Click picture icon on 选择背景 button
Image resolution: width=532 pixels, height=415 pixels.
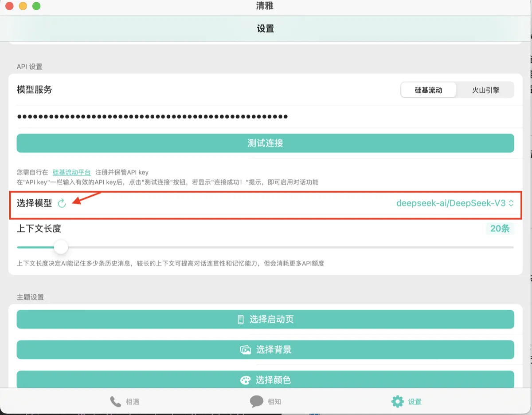tap(246, 350)
